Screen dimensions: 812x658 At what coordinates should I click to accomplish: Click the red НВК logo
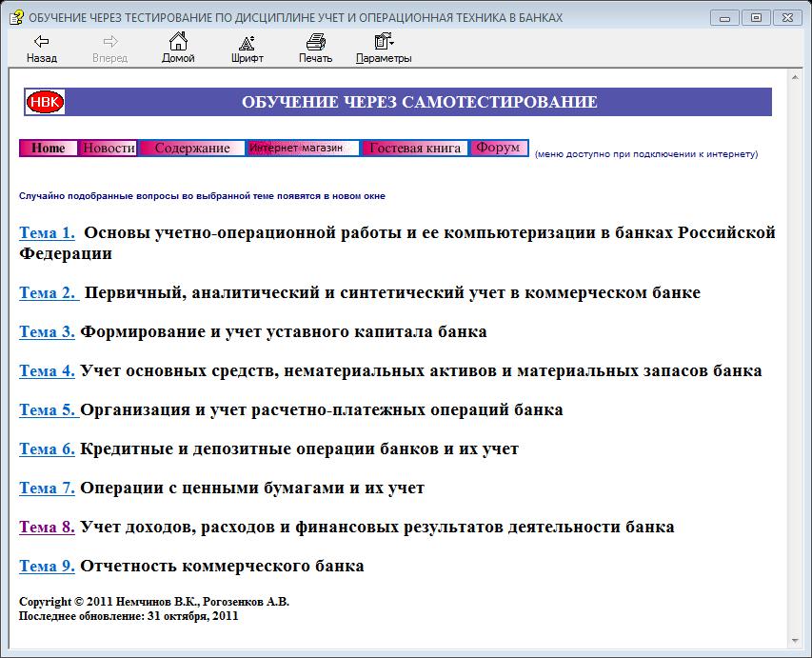(x=46, y=102)
